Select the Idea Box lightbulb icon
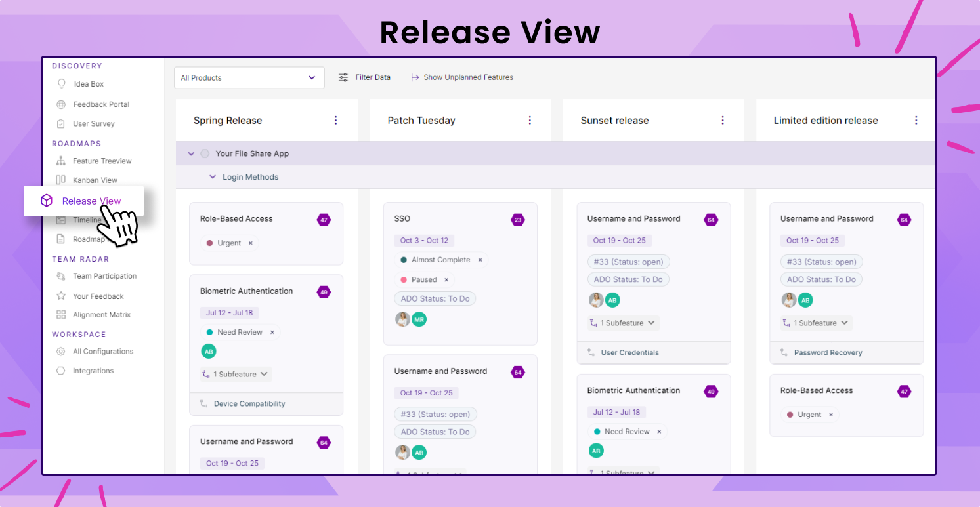The image size is (980, 507). [60, 84]
